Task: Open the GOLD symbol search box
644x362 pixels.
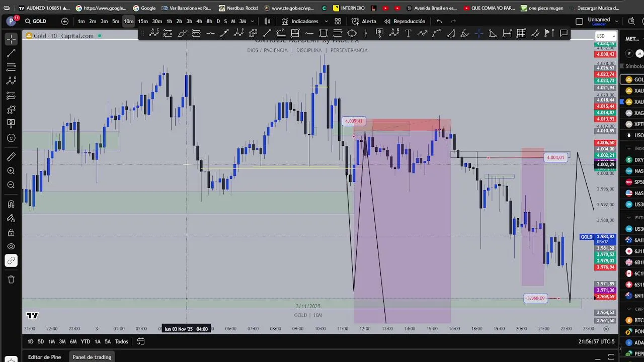Action: 39,21
